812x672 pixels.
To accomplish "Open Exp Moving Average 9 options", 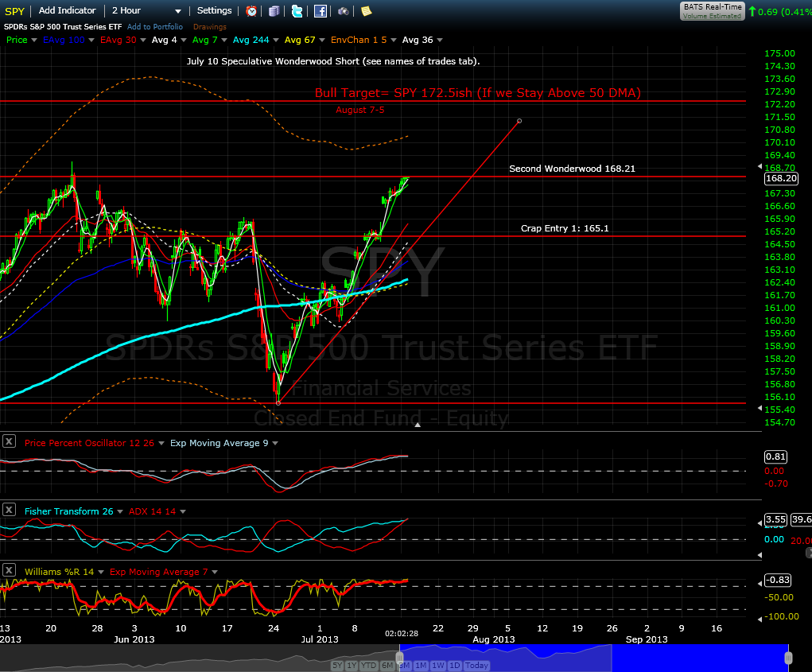I will (x=275, y=443).
